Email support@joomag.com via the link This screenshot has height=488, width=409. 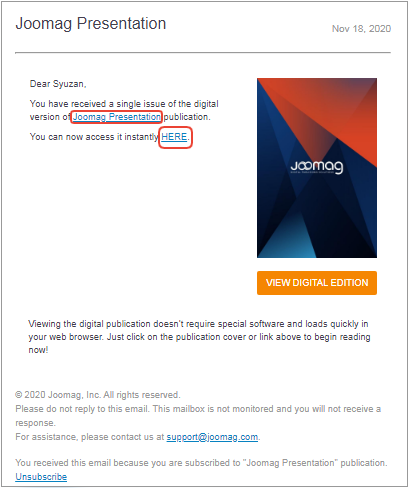pos(212,437)
